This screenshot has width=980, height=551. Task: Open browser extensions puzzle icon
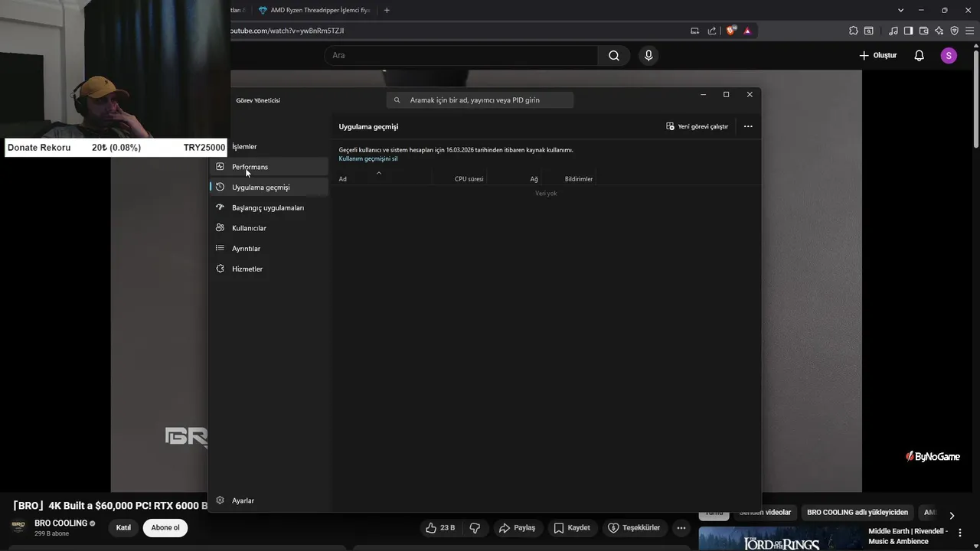pos(853,31)
